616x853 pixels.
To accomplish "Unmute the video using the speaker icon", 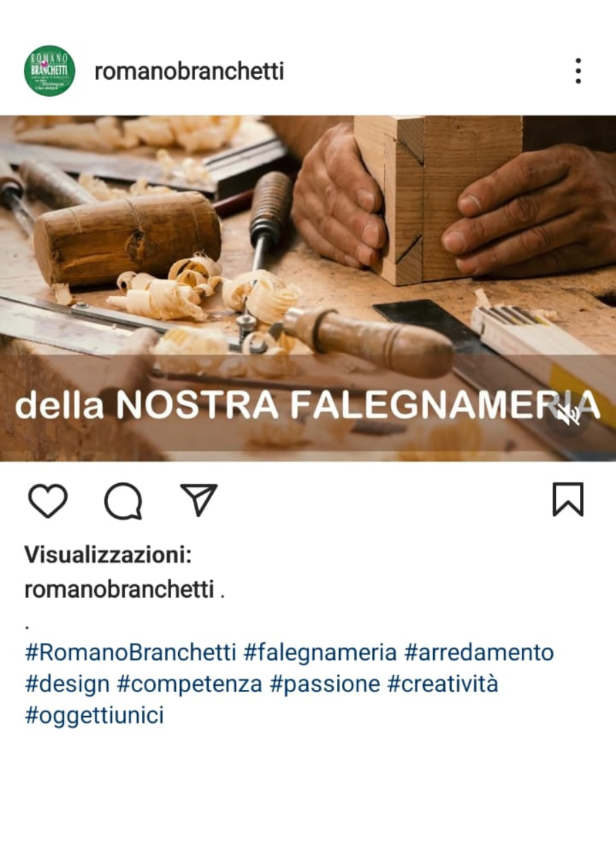I will click(x=568, y=414).
